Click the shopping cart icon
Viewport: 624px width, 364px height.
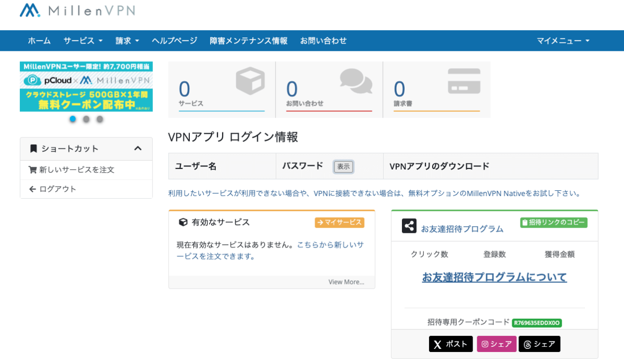(33, 170)
